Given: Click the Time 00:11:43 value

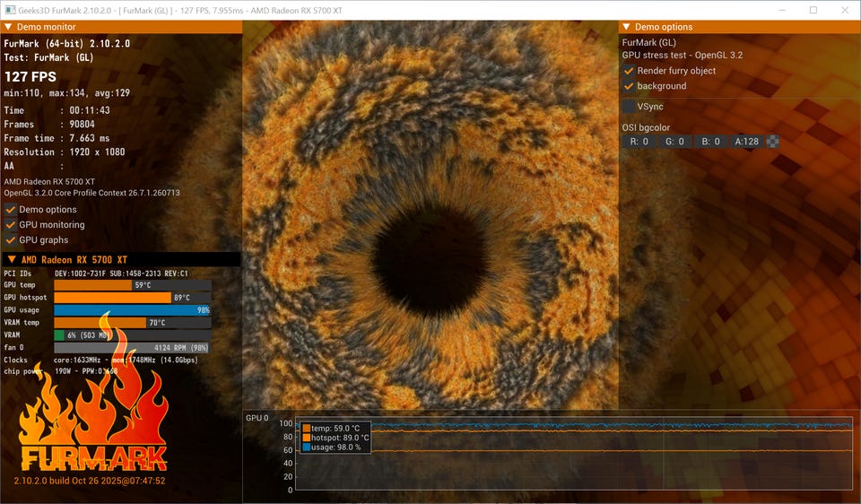Looking at the screenshot, I should [90, 110].
